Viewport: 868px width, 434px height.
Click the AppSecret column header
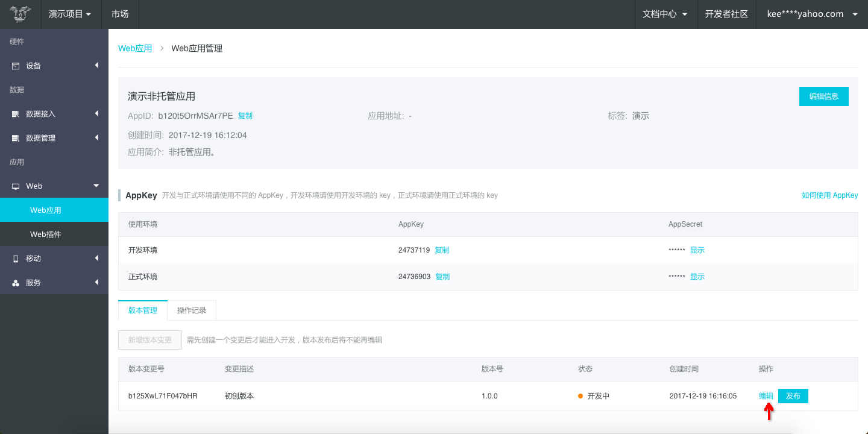(x=685, y=224)
